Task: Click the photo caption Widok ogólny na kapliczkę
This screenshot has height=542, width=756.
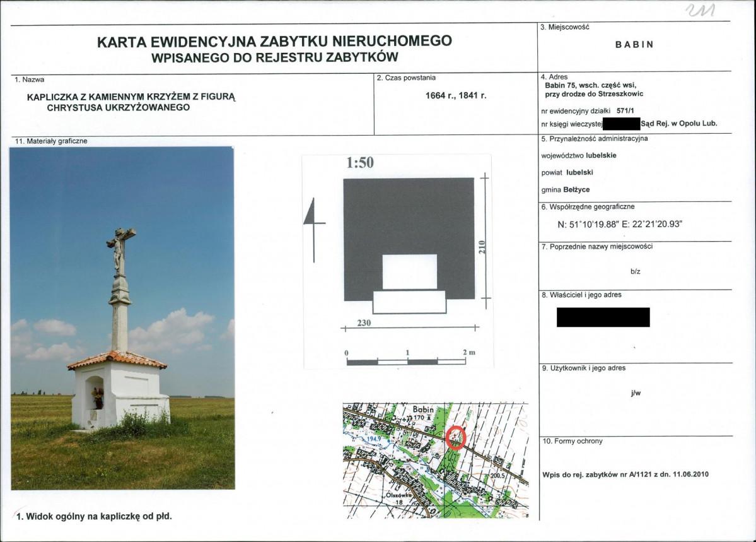Action: 94,516
